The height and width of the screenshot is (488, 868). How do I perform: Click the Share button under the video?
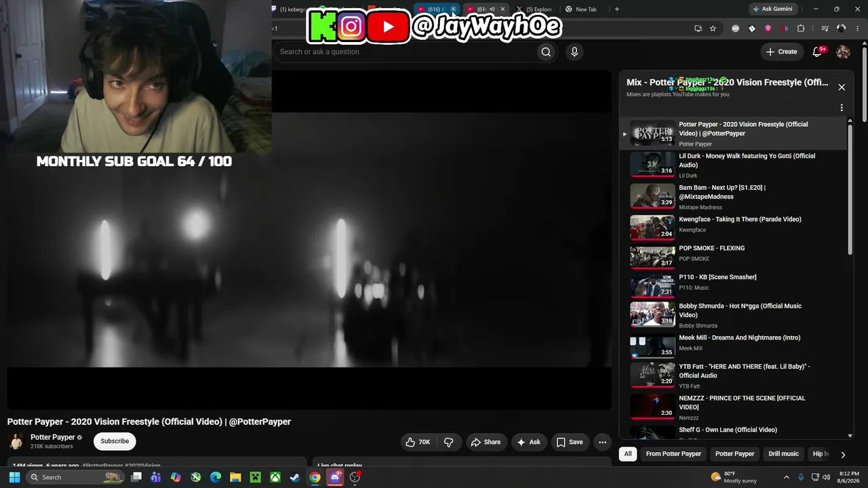point(486,442)
